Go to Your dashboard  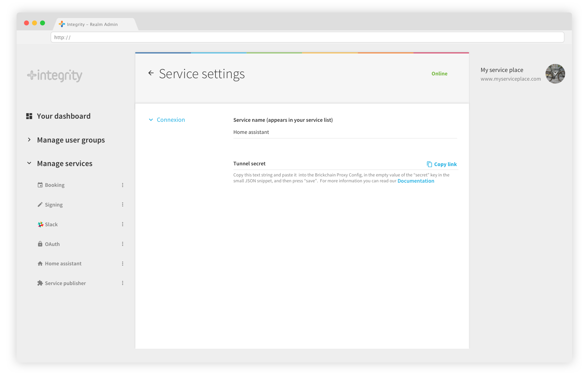(x=64, y=116)
